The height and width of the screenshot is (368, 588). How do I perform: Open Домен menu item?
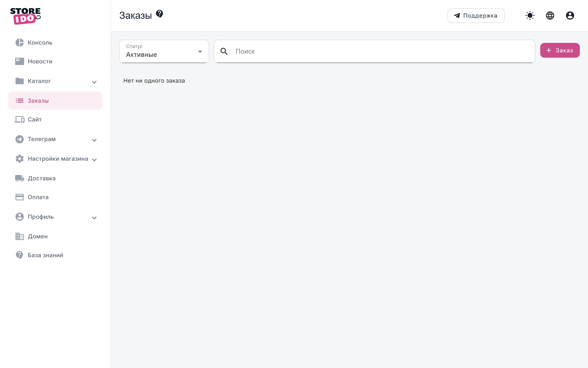coord(55,236)
